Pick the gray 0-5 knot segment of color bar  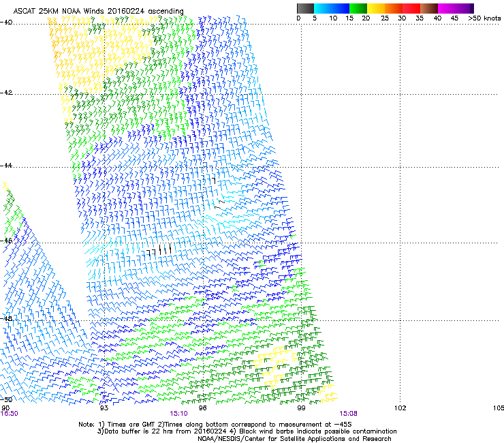point(305,8)
